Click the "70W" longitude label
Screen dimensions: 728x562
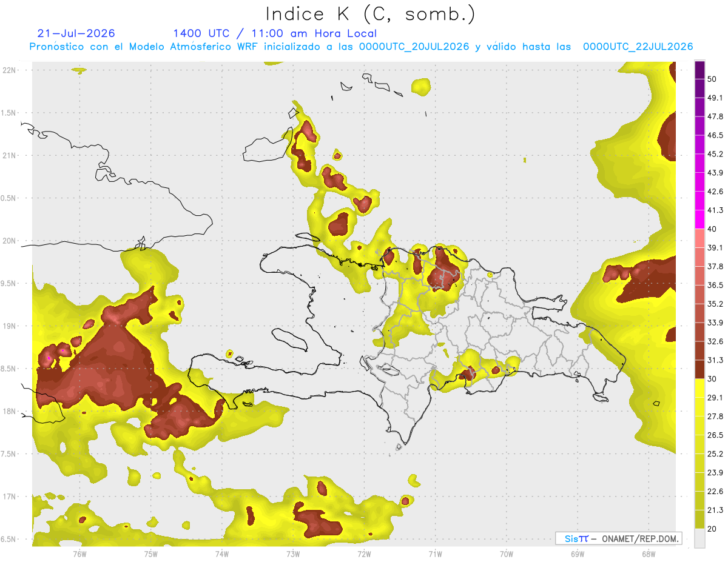coord(506,554)
